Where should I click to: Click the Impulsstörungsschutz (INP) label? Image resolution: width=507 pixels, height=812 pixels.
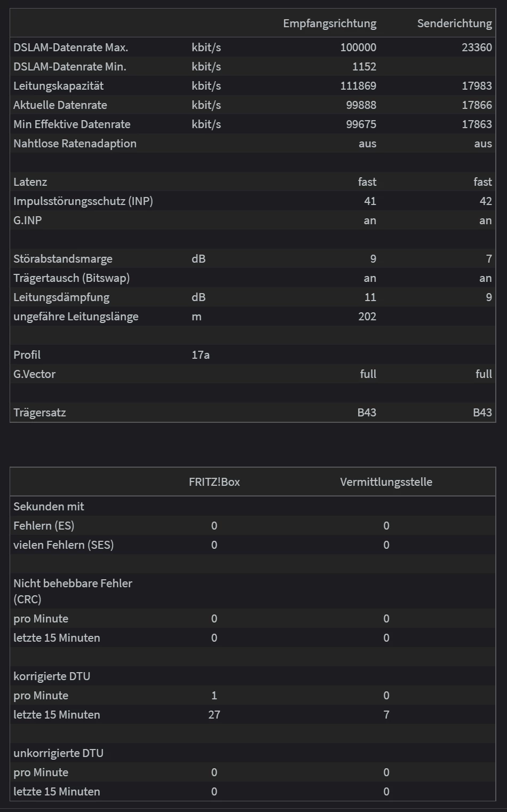(83, 201)
